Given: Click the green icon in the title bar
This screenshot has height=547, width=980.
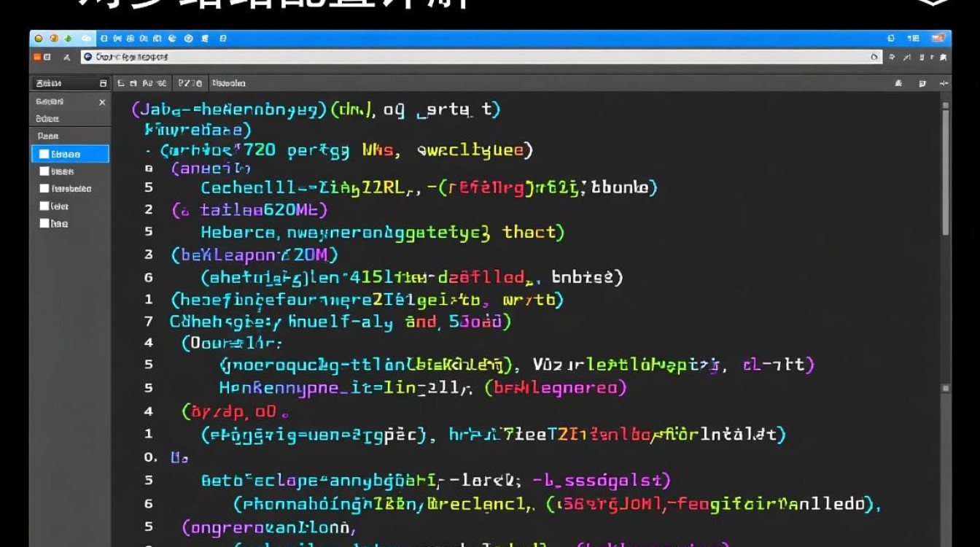Looking at the screenshot, I should (x=69, y=39).
